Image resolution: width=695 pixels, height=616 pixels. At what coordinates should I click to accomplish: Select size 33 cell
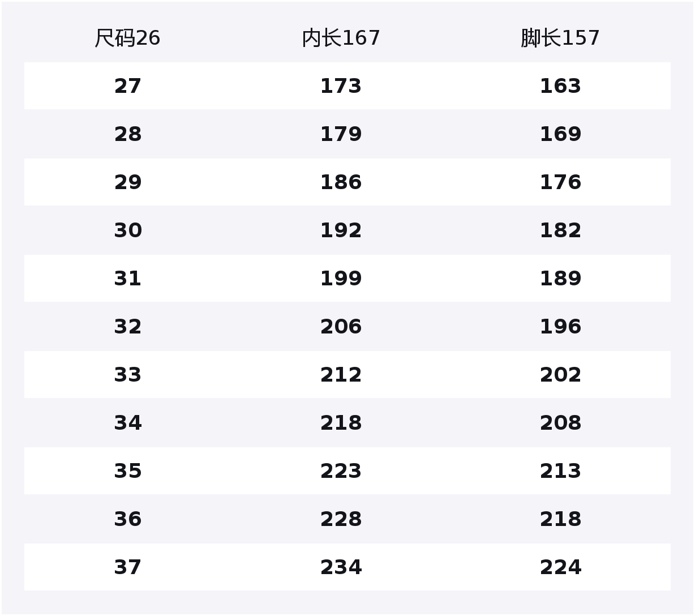128,375
